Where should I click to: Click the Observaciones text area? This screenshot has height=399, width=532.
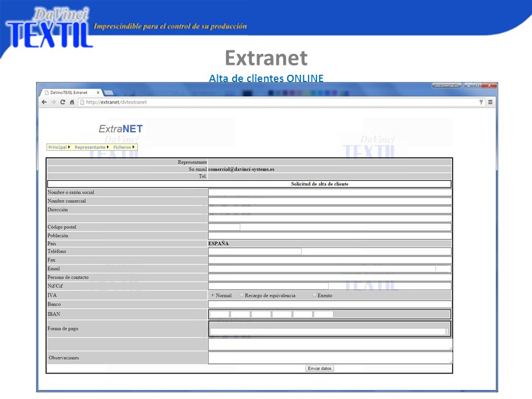coord(330,357)
